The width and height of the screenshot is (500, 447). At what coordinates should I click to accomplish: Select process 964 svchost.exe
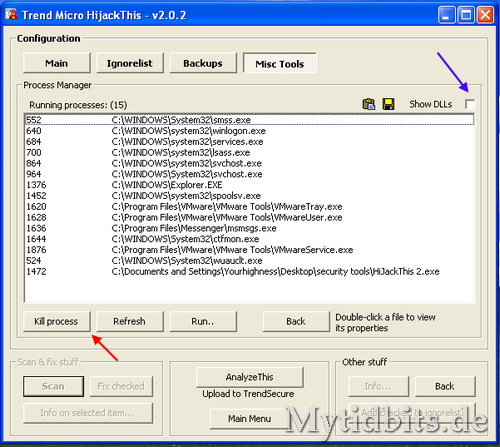point(250,174)
